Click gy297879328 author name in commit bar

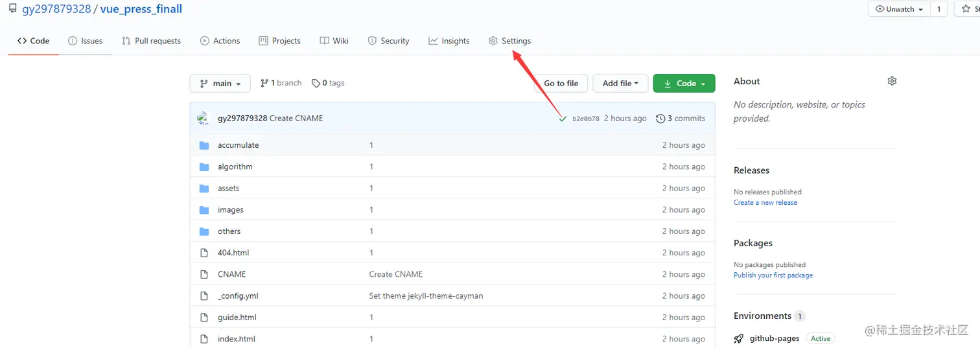[242, 119]
